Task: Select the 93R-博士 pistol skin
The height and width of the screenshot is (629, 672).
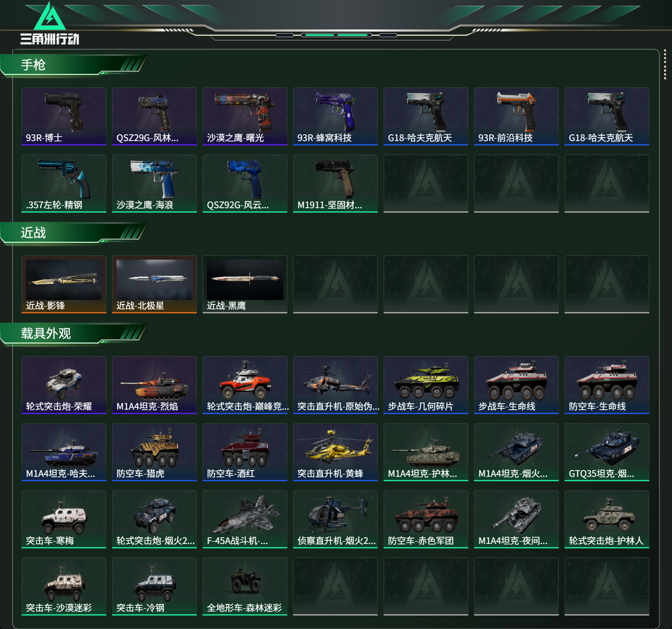Action: (x=64, y=116)
